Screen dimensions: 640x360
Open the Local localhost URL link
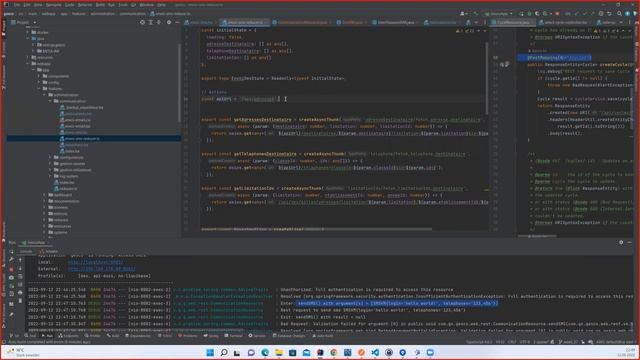pyautogui.click(x=95, y=262)
